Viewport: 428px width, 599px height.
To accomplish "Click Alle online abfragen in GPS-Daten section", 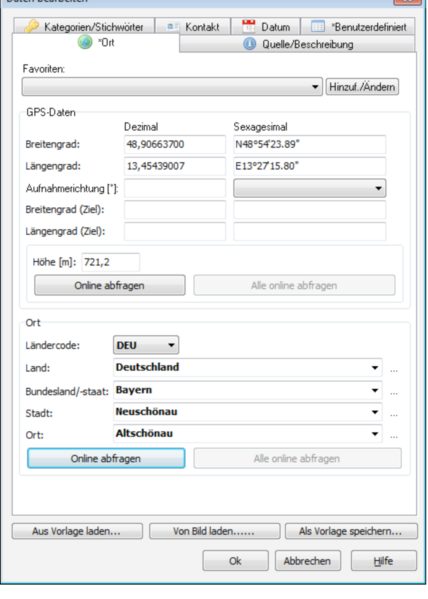I will pyautogui.click(x=294, y=285).
